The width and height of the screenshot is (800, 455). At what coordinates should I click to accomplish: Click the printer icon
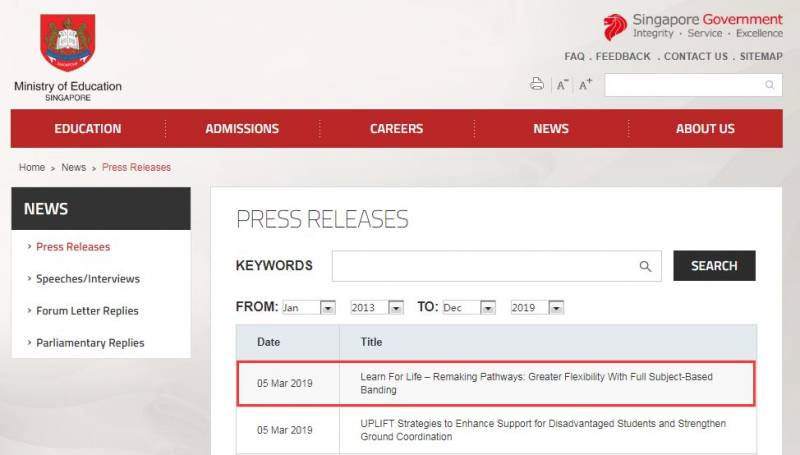[537, 84]
